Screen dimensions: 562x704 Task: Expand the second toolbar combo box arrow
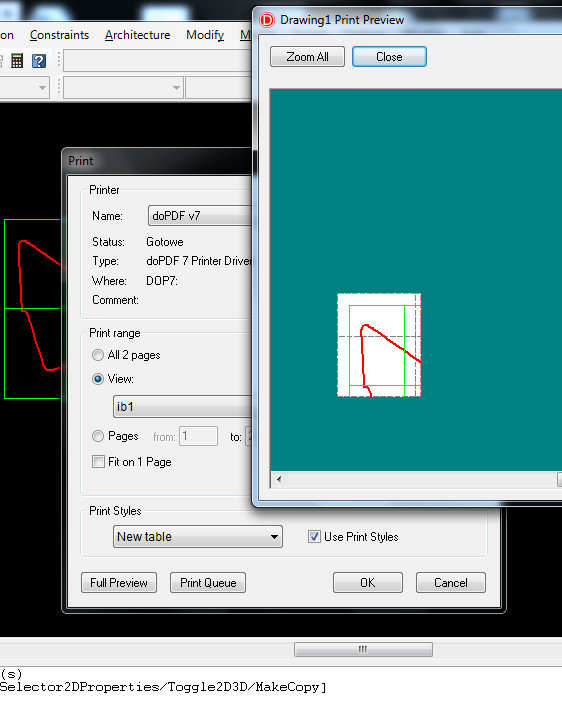(x=176, y=88)
